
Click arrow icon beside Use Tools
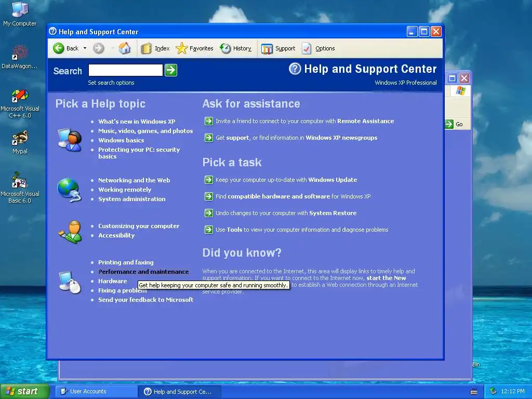(x=209, y=230)
